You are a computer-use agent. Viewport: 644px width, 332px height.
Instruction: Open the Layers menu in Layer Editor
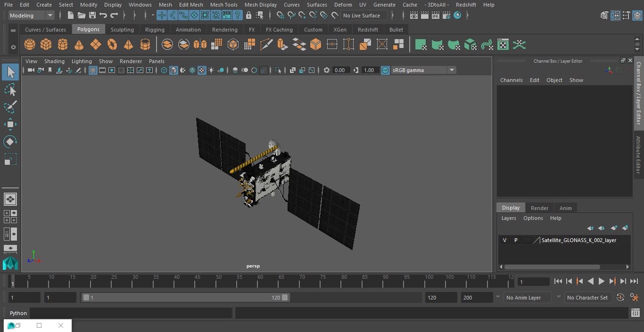[x=509, y=218]
